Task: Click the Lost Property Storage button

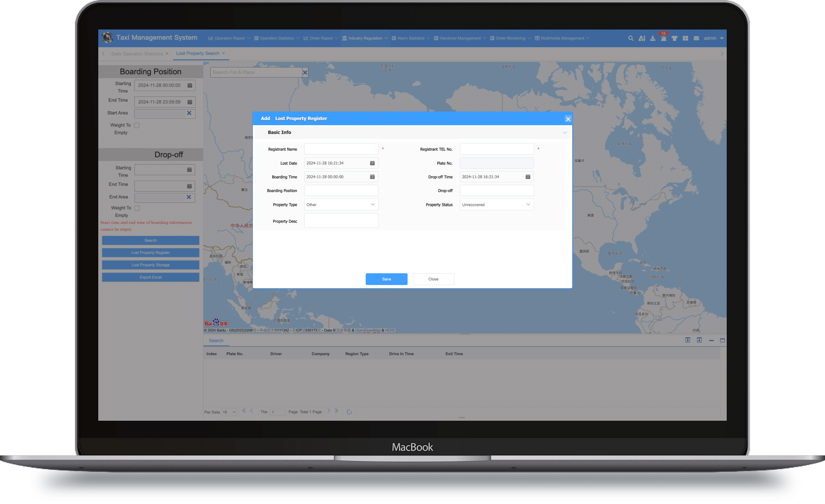Action: pyautogui.click(x=150, y=265)
